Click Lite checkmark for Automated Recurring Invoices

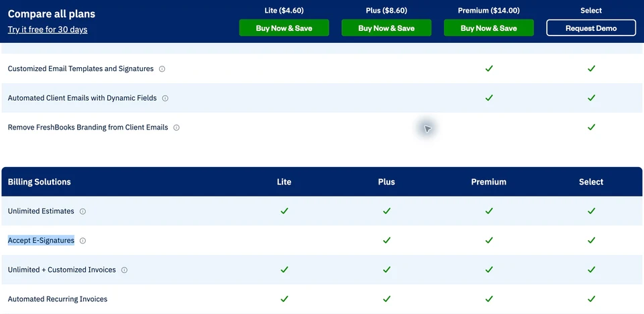(x=284, y=299)
